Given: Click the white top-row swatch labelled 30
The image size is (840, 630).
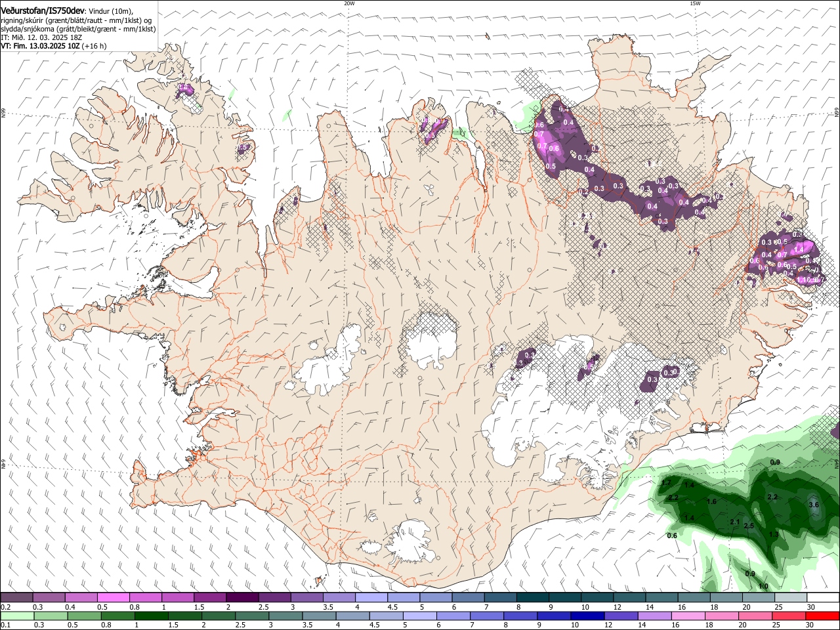Looking at the screenshot, I should (x=823, y=598).
